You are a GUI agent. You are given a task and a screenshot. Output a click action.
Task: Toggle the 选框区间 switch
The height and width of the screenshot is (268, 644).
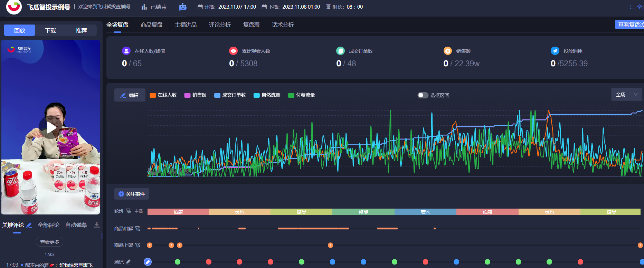tap(423, 95)
